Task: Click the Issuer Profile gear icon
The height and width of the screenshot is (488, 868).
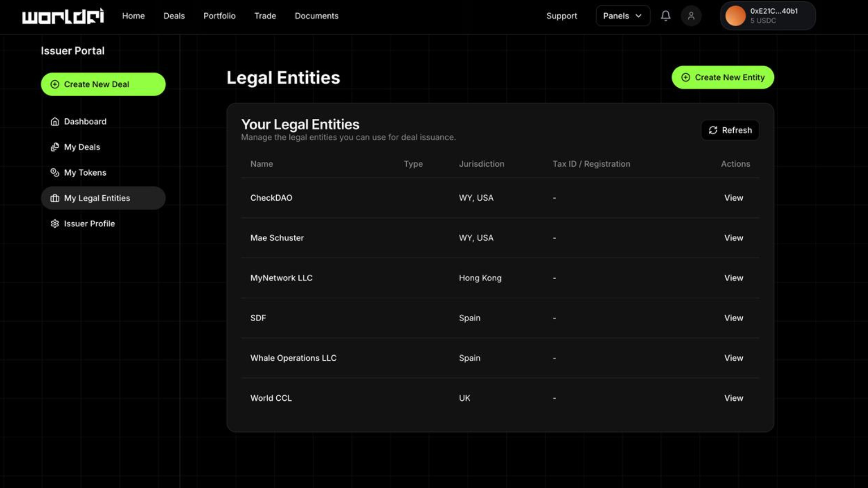Action: pos(55,224)
